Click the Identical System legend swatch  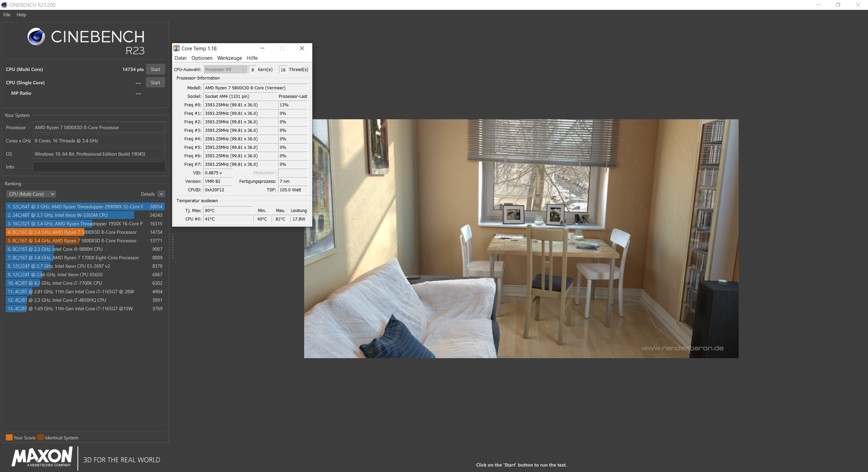(41, 437)
